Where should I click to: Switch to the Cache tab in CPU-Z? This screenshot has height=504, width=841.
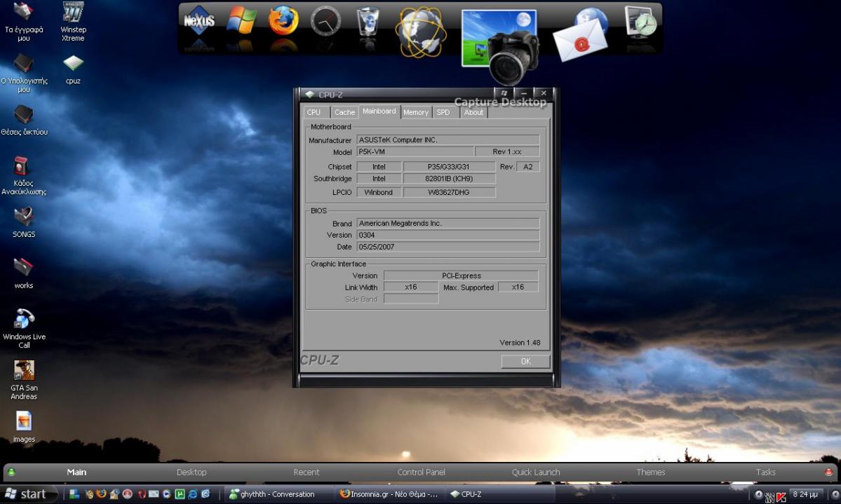(344, 112)
